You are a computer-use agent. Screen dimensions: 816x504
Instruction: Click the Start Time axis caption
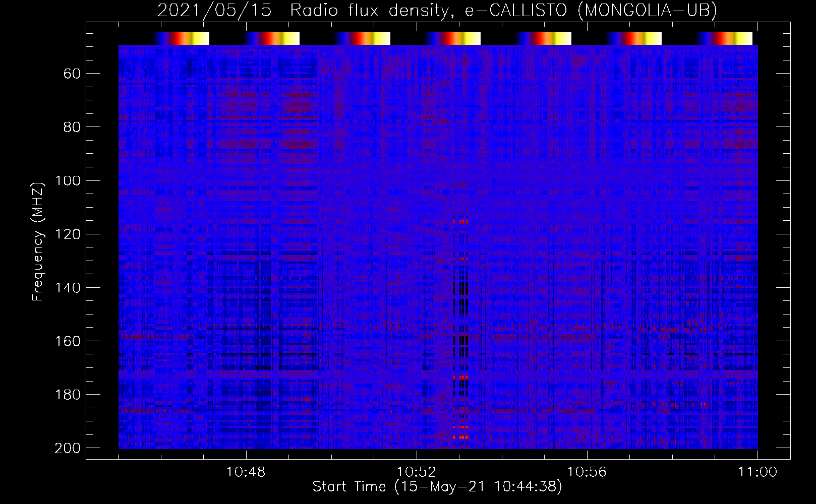(x=437, y=487)
